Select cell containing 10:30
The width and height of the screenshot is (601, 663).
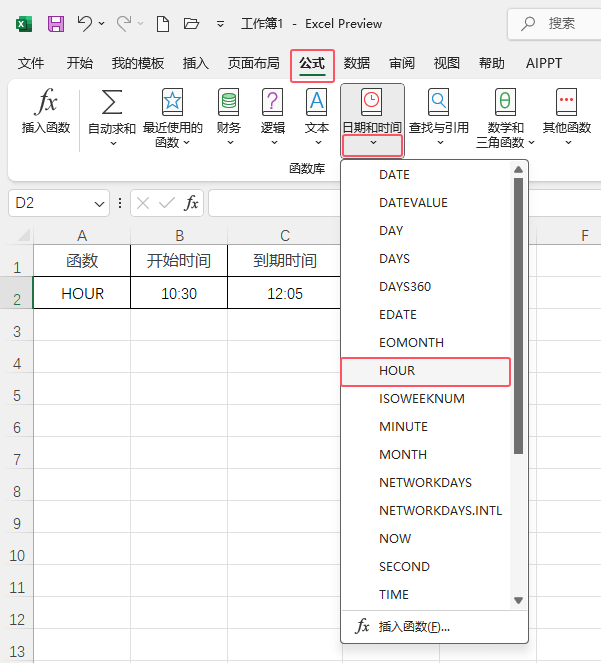point(179,293)
